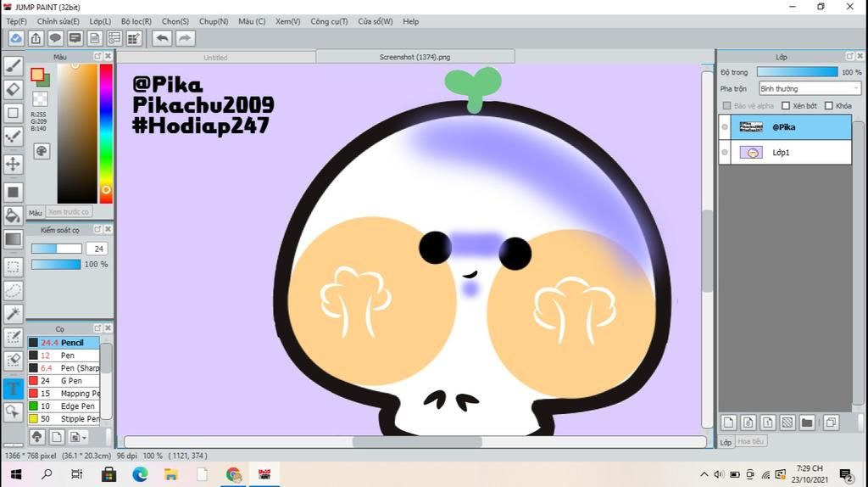The width and height of the screenshot is (868, 487).
Task: Select the Dot brush tool
Action: pyautogui.click(x=14, y=137)
